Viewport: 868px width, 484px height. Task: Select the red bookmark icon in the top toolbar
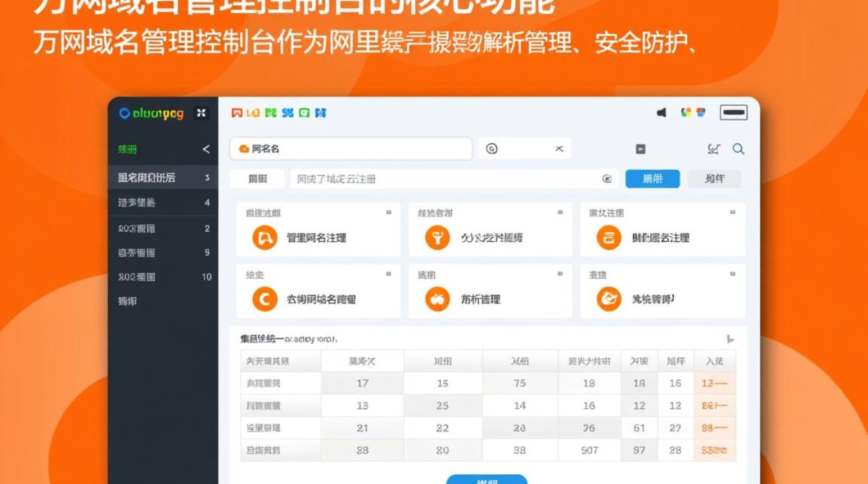tap(236, 112)
